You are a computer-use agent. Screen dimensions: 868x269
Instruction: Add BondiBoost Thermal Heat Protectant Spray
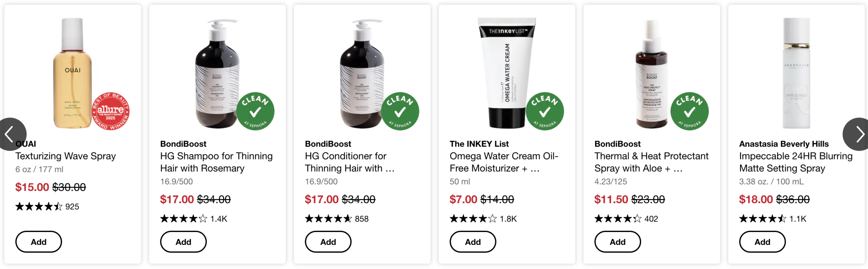[x=618, y=242]
